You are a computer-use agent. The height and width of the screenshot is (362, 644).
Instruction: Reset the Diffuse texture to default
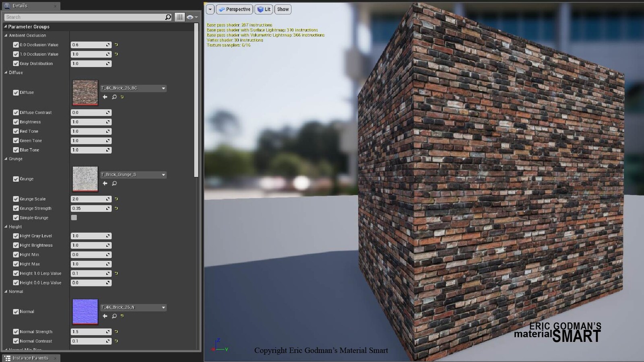122,97
